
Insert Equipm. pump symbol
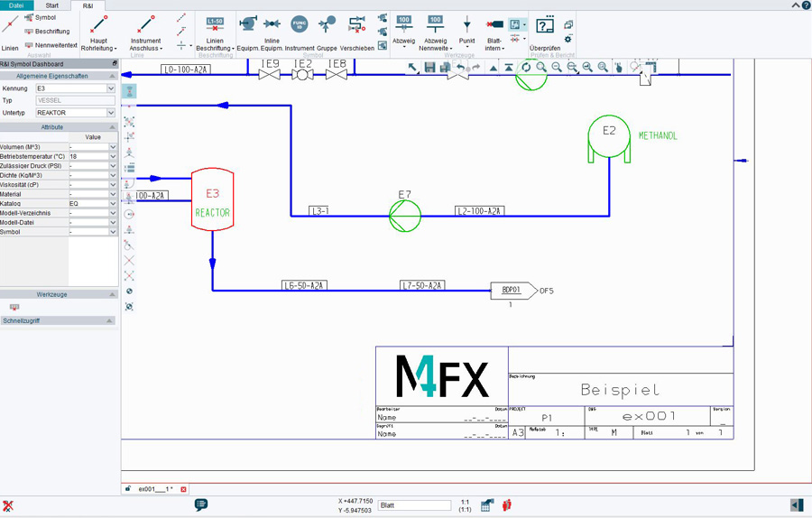(248, 32)
